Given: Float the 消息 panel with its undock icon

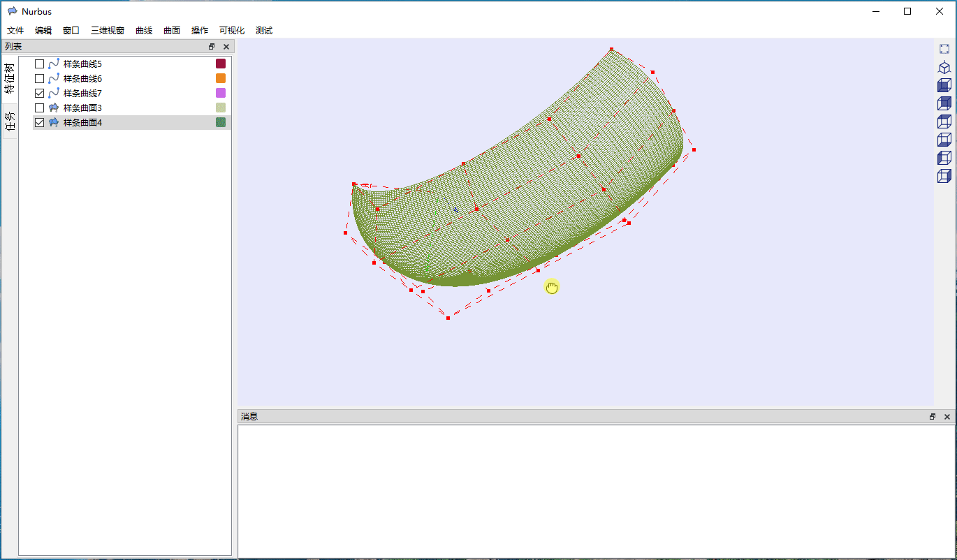Looking at the screenshot, I should click(932, 417).
